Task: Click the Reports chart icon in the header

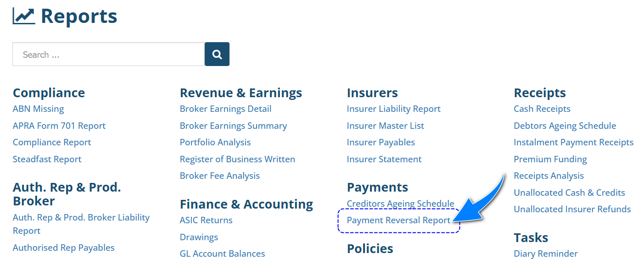Action: [x=23, y=17]
